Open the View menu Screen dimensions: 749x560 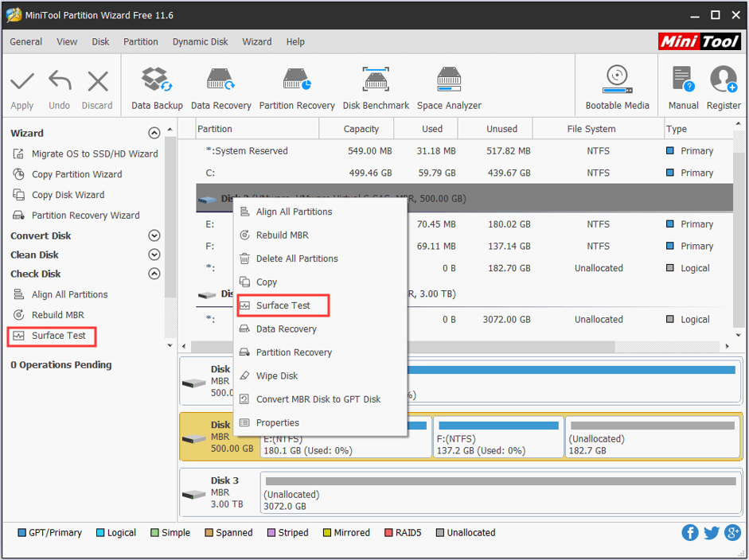(x=67, y=42)
